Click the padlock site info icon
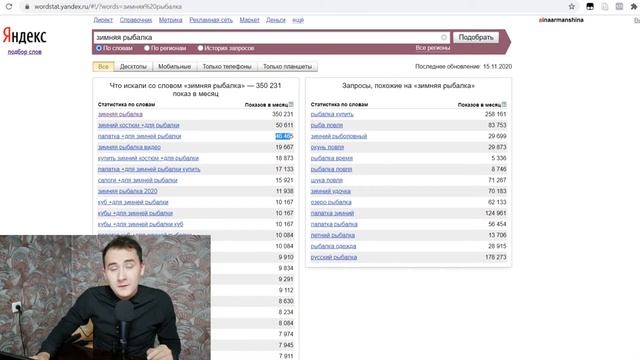The image size is (640, 360). coord(27,7)
